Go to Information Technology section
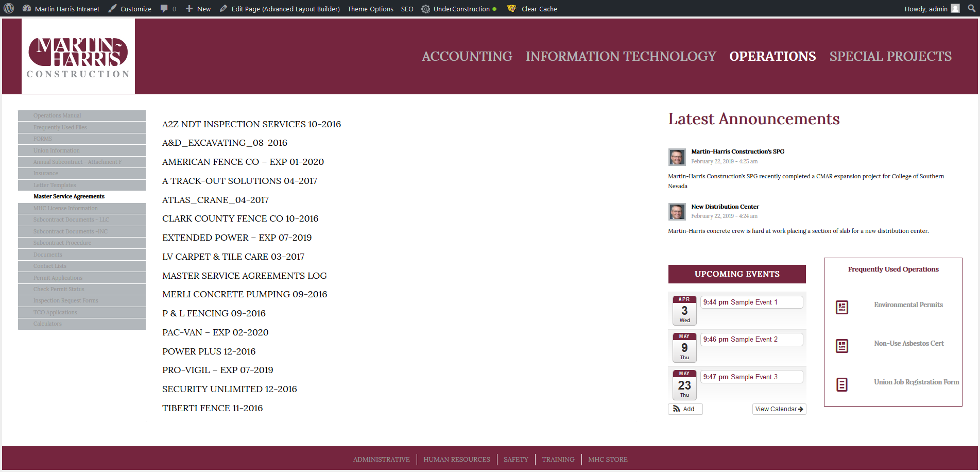Image resolution: width=980 pixels, height=472 pixels. point(621,56)
